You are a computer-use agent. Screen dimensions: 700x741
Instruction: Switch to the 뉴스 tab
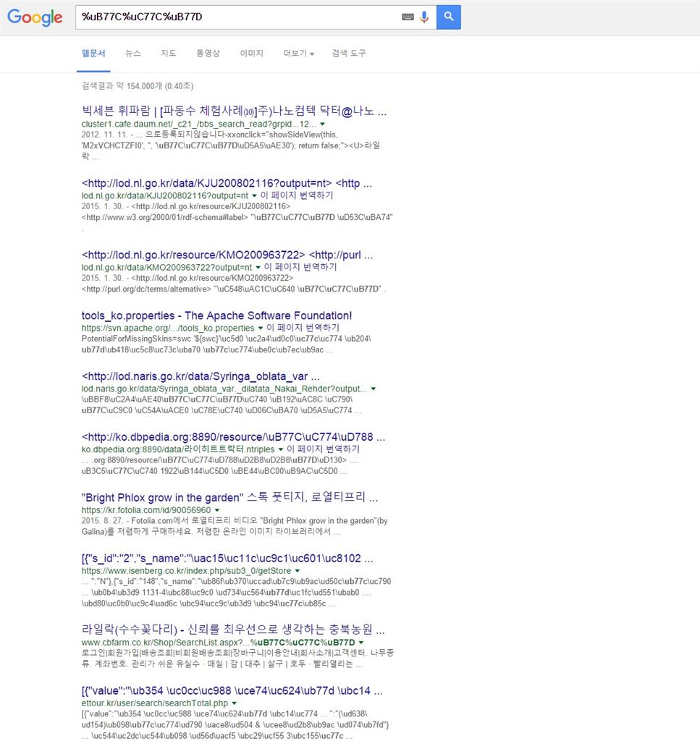click(x=132, y=53)
